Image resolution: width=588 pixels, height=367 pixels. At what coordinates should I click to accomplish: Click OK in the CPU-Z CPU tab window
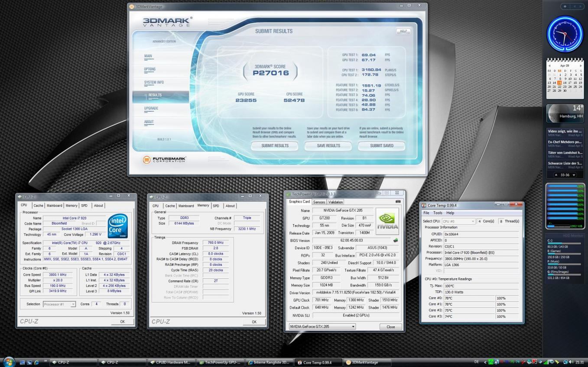[x=122, y=322]
